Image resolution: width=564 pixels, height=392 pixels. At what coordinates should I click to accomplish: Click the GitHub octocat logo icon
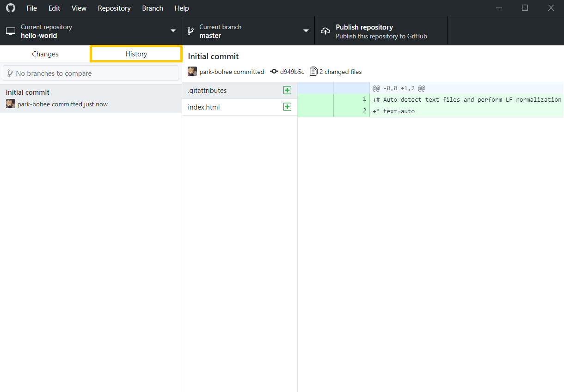[10, 8]
